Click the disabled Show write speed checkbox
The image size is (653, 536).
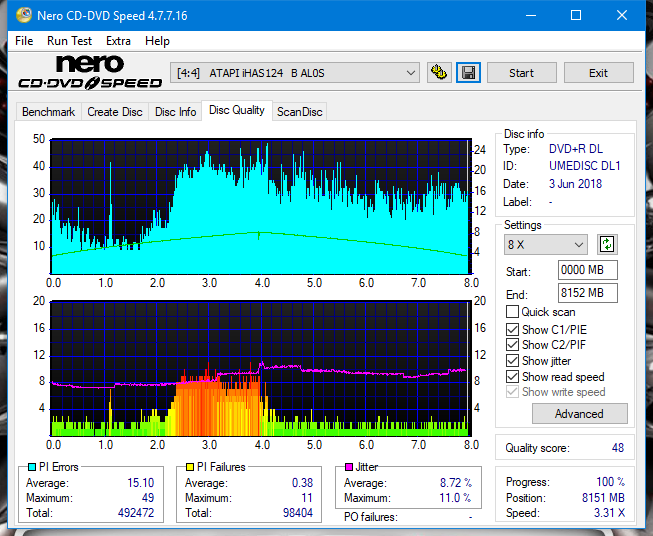pyautogui.click(x=512, y=392)
